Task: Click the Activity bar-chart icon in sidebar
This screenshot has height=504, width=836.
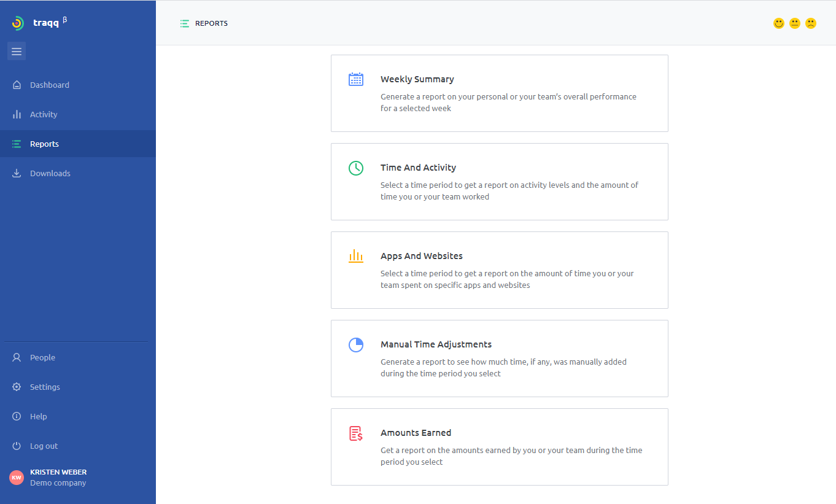Action: 16,114
